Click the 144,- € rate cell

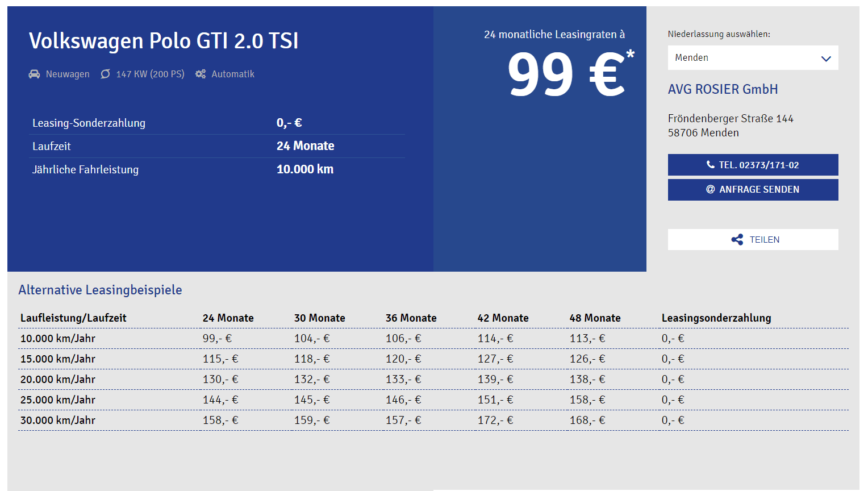(x=220, y=400)
